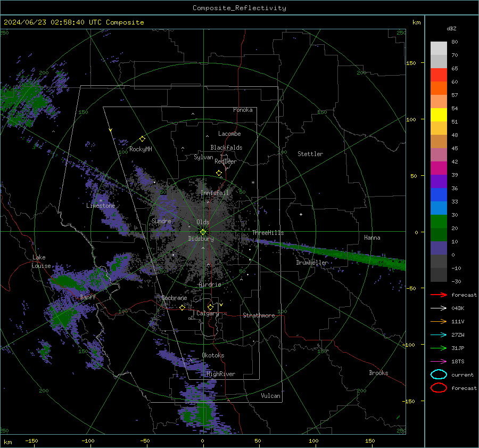
Task: Click the -150 tick label on bottom axis
Action: coord(31,441)
